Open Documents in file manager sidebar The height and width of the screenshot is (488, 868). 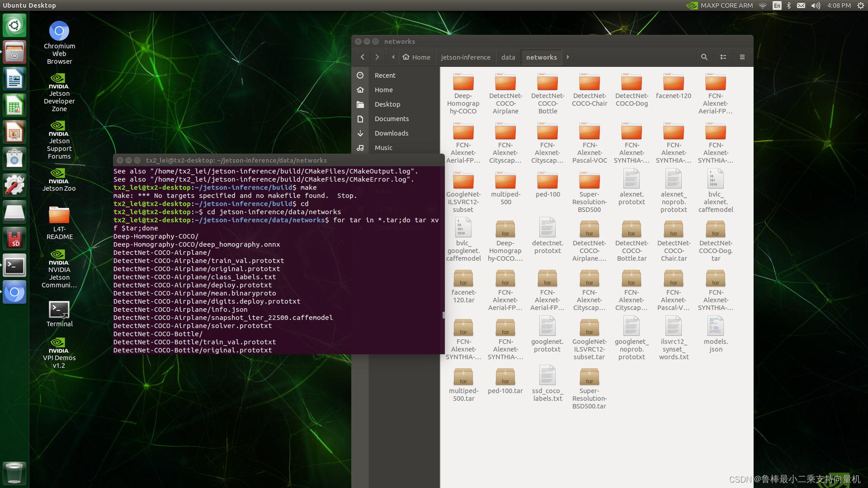396,119
